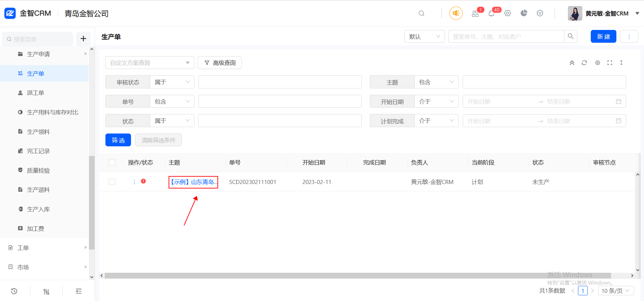Click the sidebar vertical scrollbar

click(x=92, y=203)
